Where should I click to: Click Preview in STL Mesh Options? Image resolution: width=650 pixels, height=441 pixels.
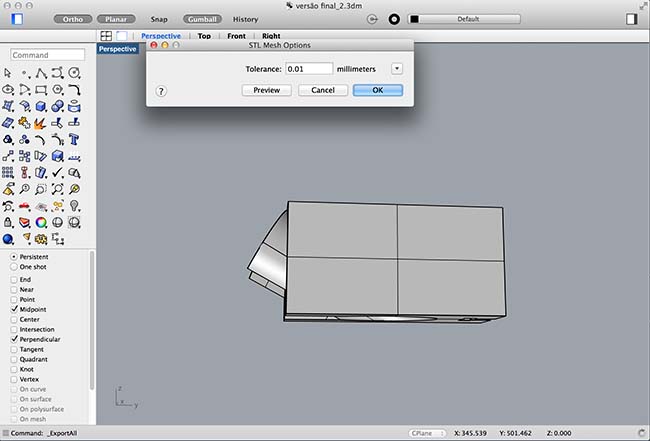pyautogui.click(x=267, y=90)
